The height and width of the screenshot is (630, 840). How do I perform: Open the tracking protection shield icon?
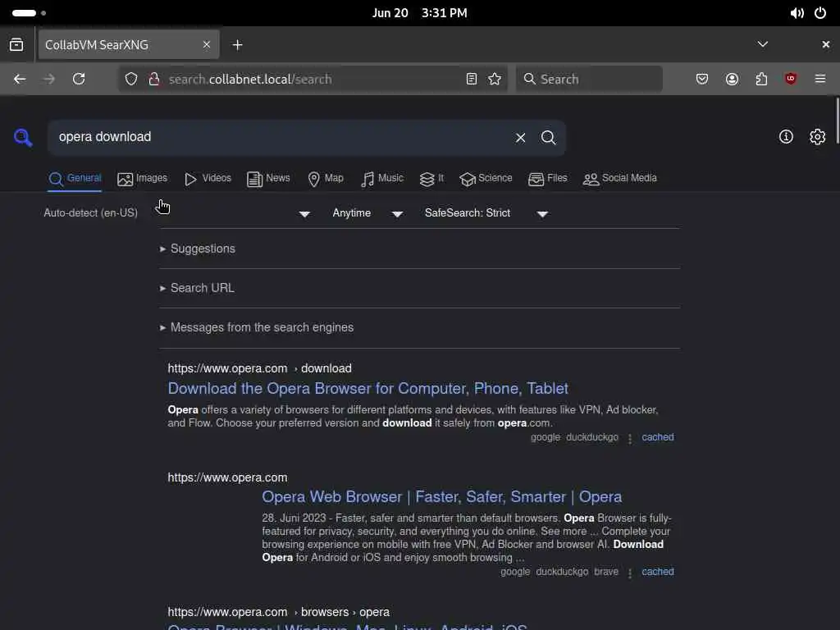pos(131,80)
